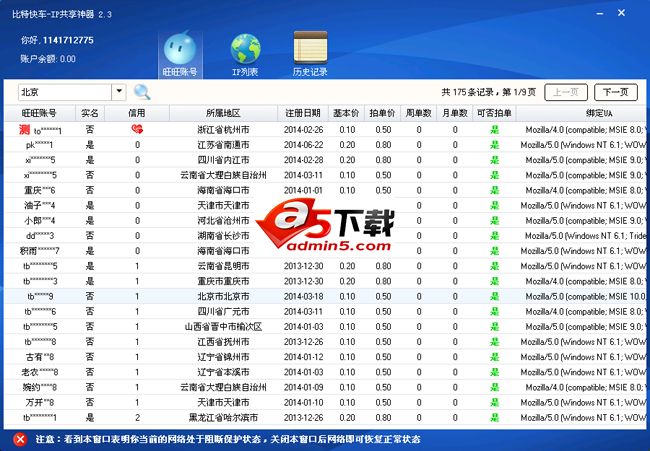The image size is (650, 451).
Task: Select the 山西省晋中市榆次区 region cell
Action: (223, 327)
